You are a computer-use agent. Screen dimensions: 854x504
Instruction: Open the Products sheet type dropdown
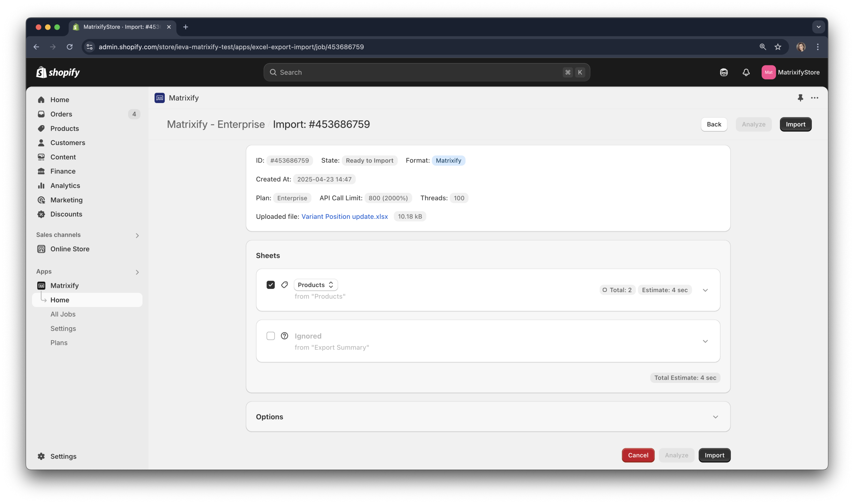pyautogui.click(x=316, y=285)
